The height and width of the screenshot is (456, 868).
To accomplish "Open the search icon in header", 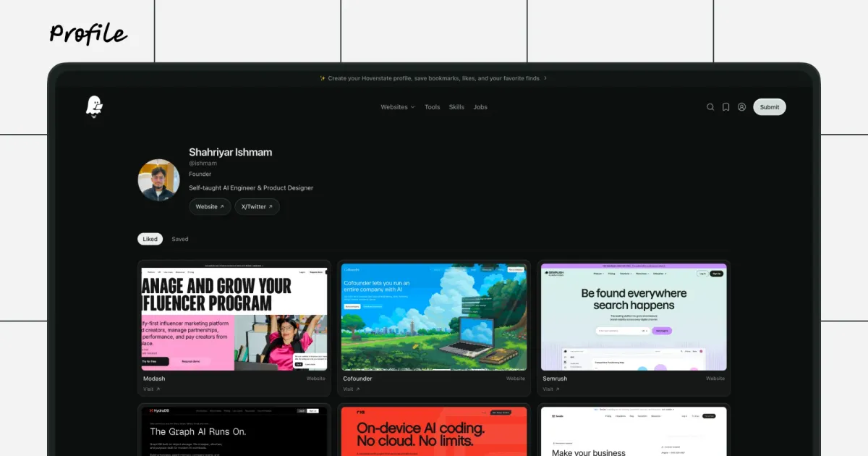I will 710,107.
